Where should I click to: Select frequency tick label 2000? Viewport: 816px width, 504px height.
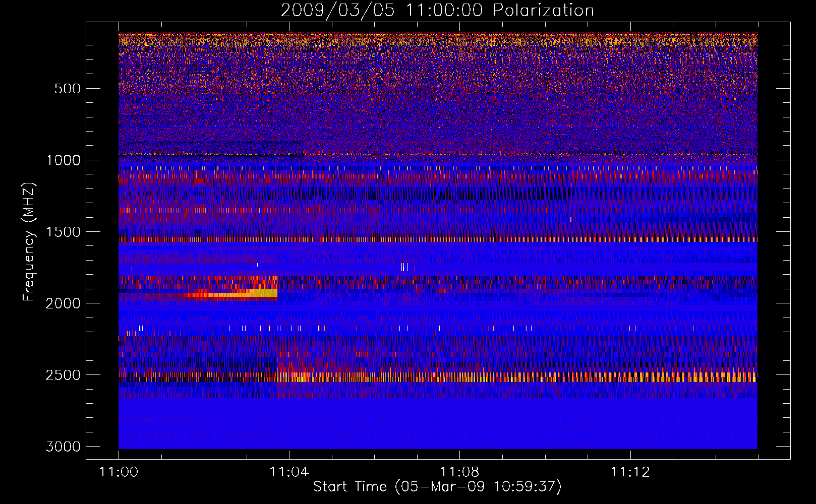(63, 303)
